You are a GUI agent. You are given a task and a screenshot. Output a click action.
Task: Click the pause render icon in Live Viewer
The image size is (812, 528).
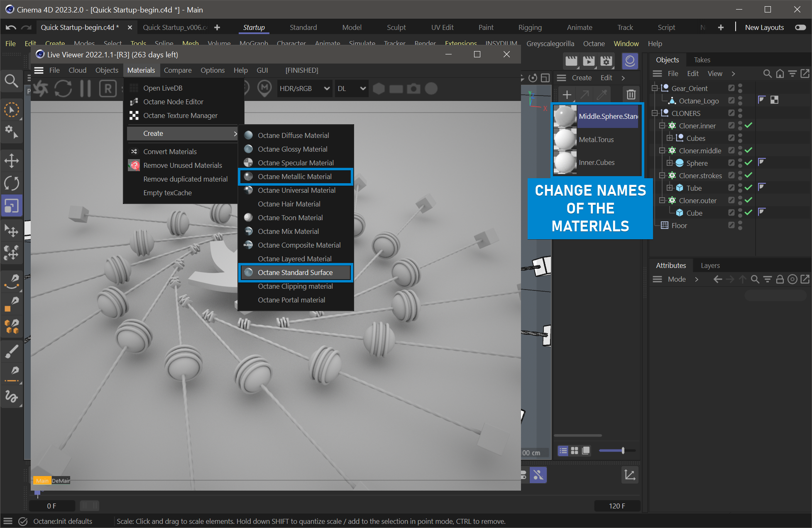coord(86,88)
